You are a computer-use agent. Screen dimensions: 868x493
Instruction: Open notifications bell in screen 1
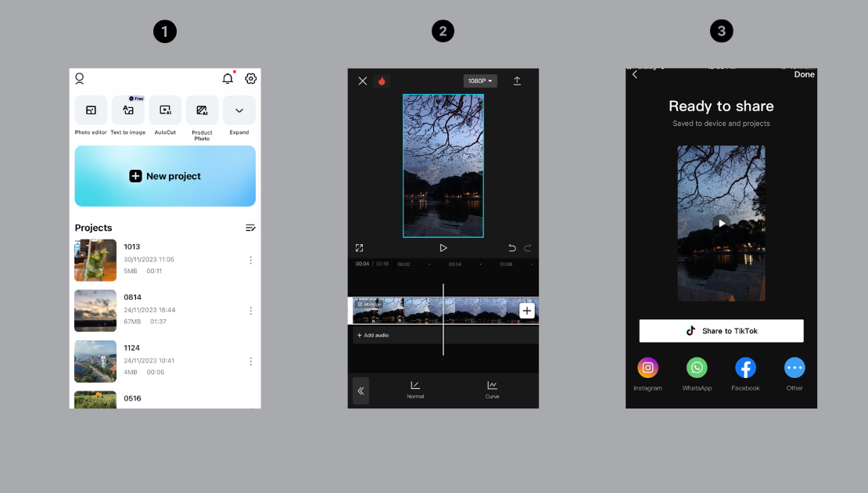[228, 79]
